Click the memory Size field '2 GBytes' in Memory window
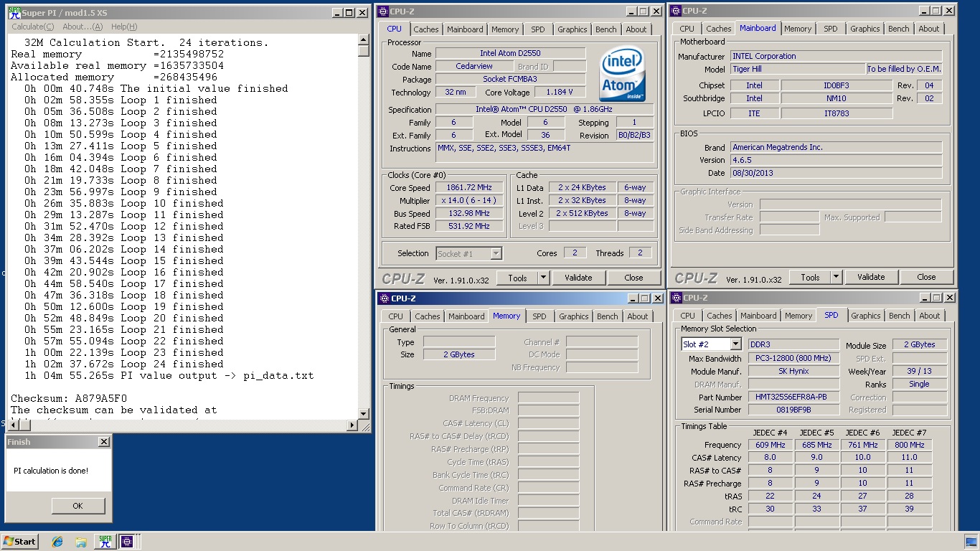The width and height of the screenshot is (980, 551). click(459, 354)
